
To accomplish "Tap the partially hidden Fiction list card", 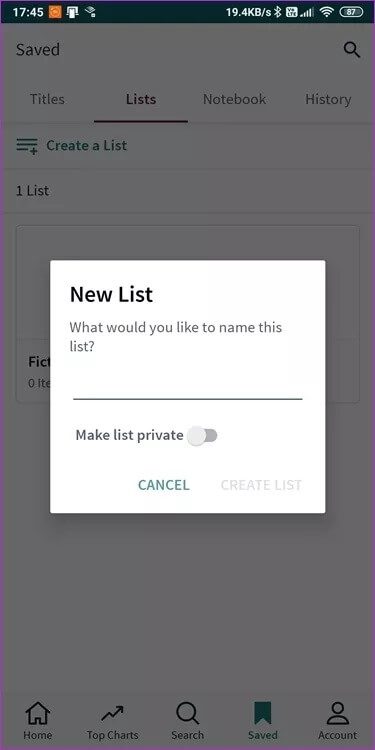I will point(33,371).
